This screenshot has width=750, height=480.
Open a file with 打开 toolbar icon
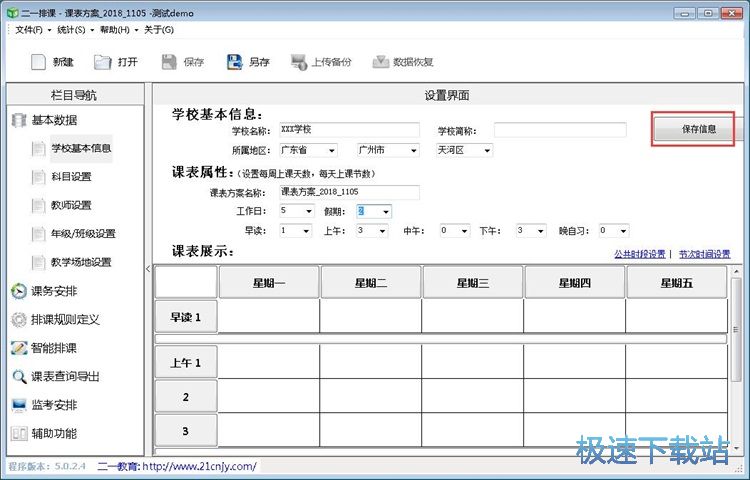coord(103,62)
